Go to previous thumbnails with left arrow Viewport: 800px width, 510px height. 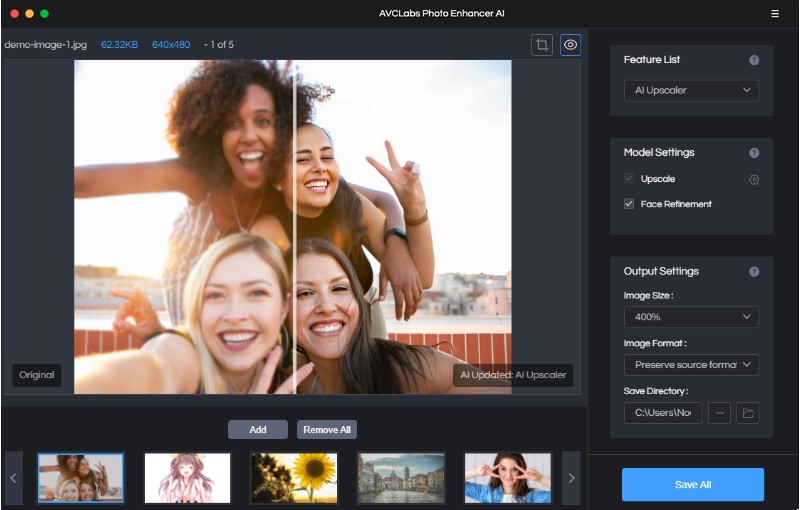pos(13,478)
